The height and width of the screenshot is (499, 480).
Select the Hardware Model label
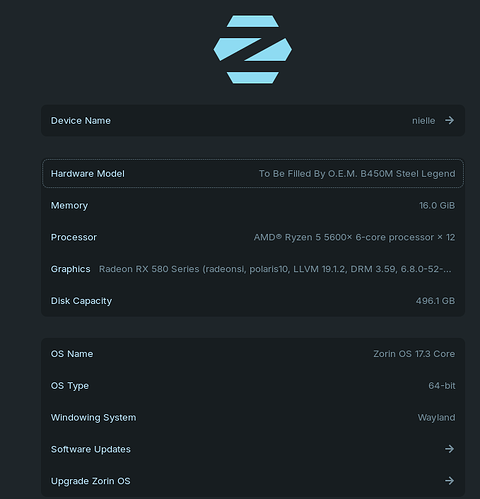(x=88, y=174)
